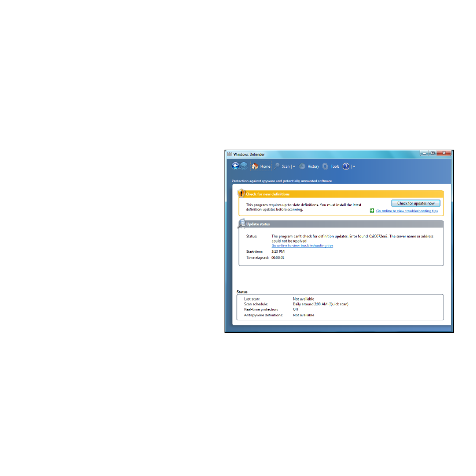The width and height of the screenshot is (476, 476).
Task: Click Antispyware definitions 'Not available' value
Action: point(303,315)
